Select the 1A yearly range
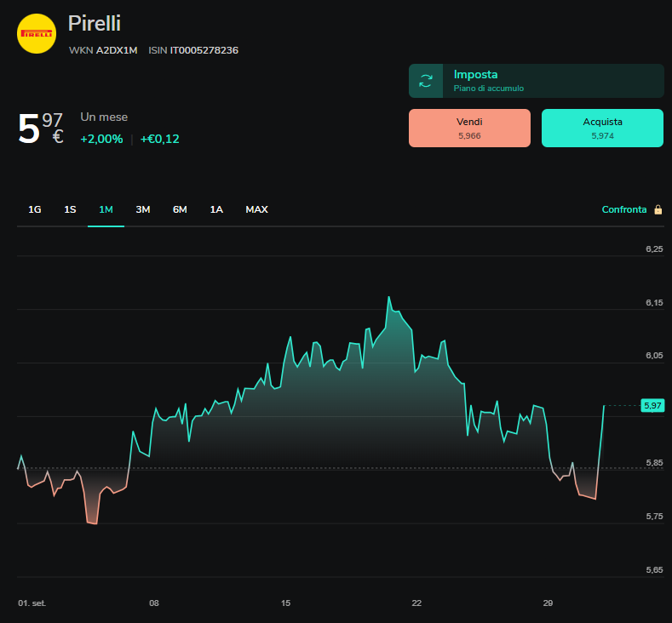 point(216,209)
